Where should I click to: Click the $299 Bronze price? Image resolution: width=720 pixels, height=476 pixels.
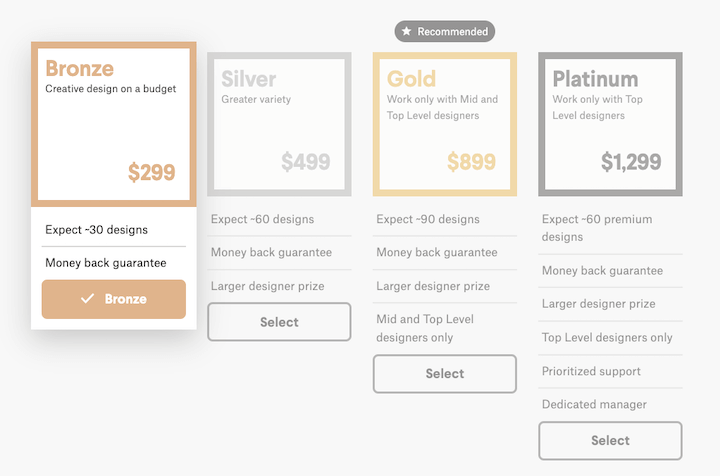coord(152,172)
